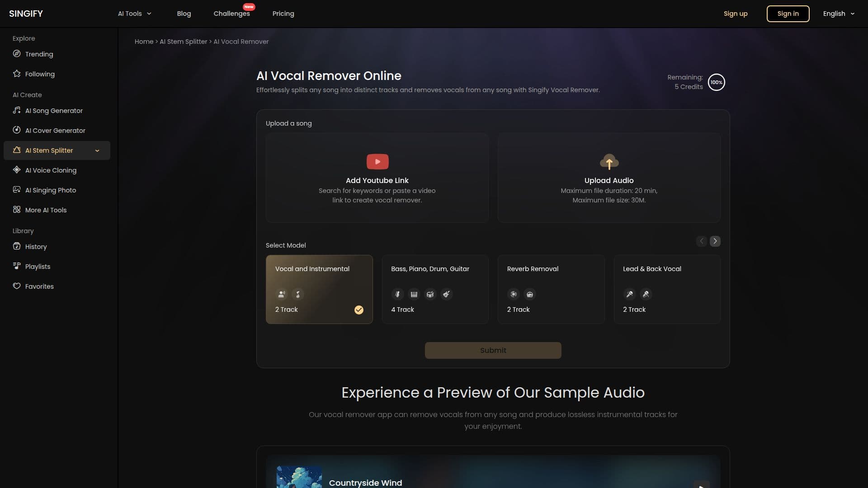
Task: Select the Vocal and Instrumental model
Action: (319, 289)
